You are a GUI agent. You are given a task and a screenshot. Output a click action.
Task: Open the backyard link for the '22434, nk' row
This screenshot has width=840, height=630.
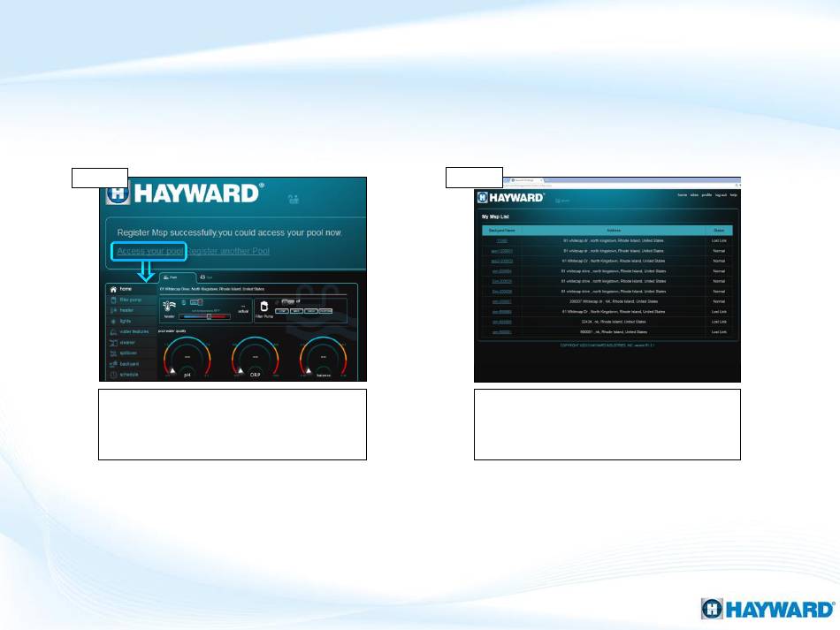(502, 322)
